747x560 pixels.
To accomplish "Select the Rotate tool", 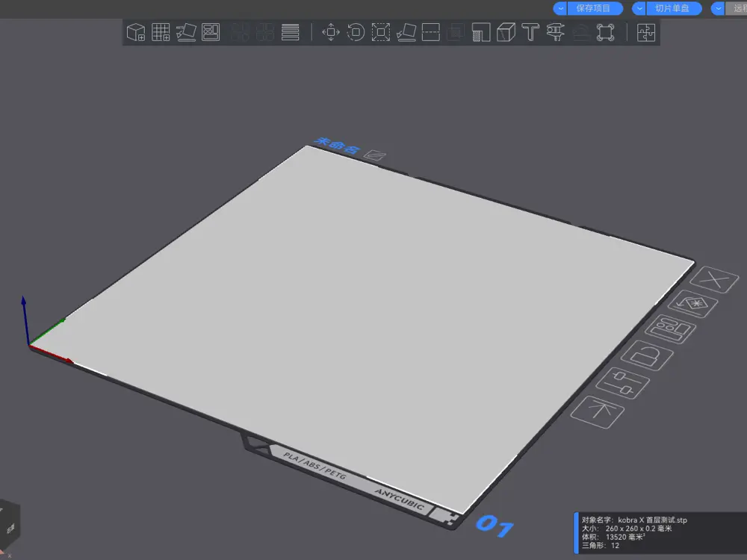I will (356, 32).
